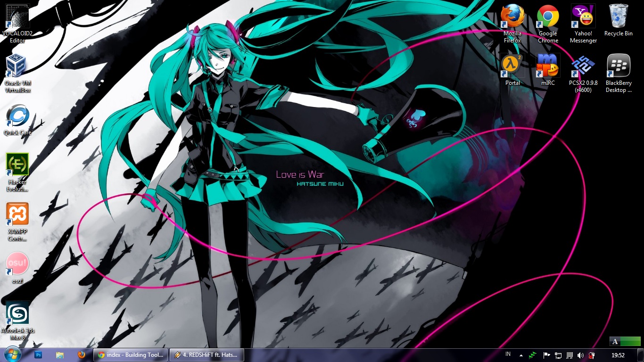Select the mIRC desktop shortcut
The height and width of the screenshot is (362, 644).
point(548,70)
